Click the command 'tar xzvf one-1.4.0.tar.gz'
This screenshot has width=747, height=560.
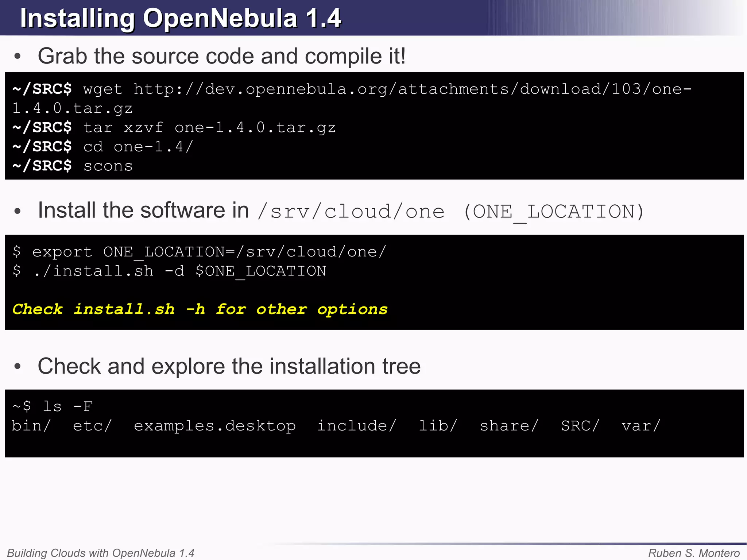pyautogui.click(x=209, y=128)
